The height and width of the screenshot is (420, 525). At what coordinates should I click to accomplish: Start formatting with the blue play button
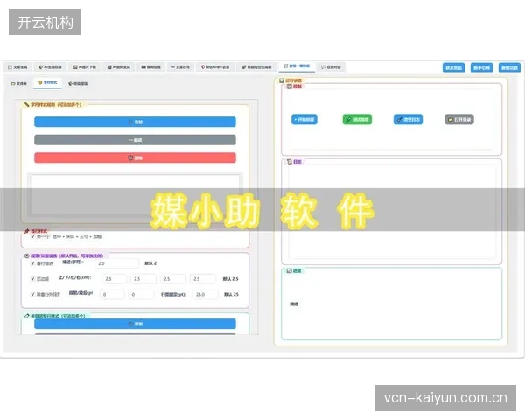tap(304, 119)
